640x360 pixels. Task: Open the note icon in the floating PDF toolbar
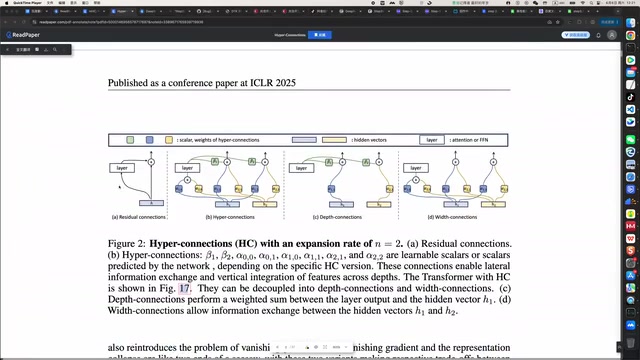coord(37,49)
